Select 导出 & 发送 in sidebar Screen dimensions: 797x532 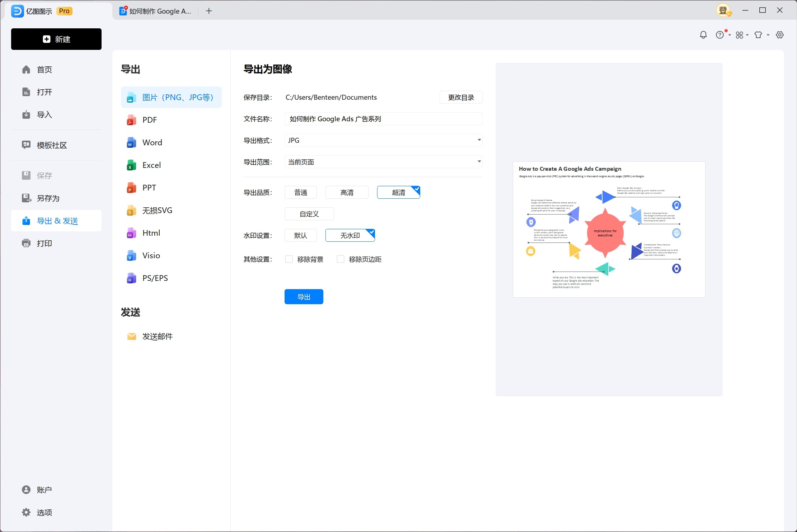tap(56, 221)
